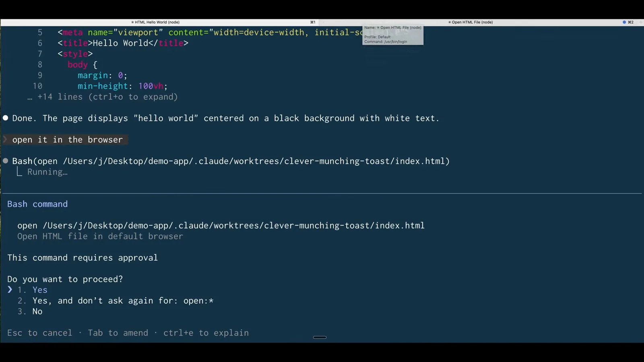Click the style tag on line 7

coord(75,54)
